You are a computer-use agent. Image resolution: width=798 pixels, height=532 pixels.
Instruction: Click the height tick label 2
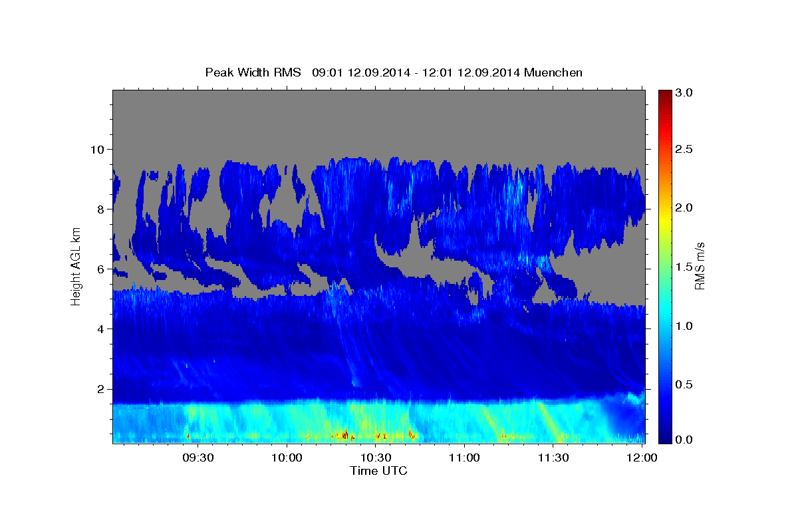(102, 389)
